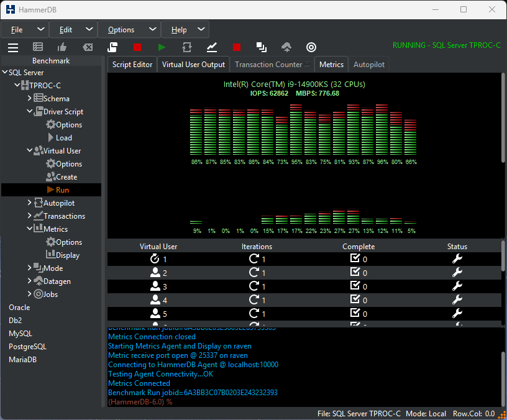Click the overlapping squares mode toolbar icon

262,47
